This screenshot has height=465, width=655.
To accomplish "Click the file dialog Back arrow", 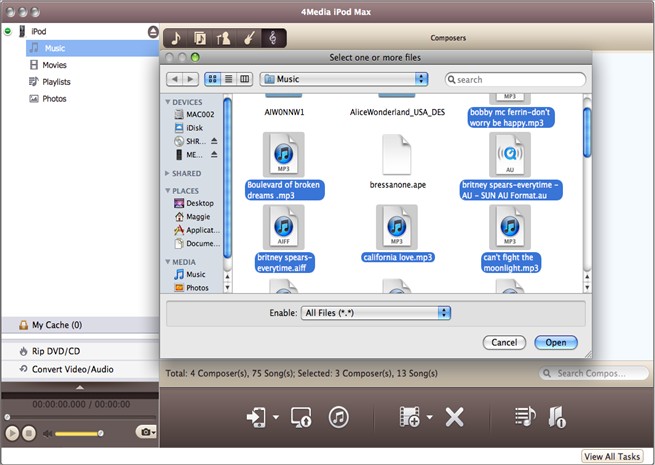I will [x=175, y=79].
